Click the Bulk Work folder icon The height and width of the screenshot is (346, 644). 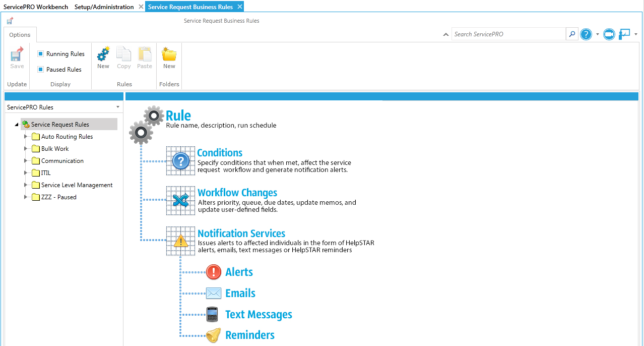pyautogui.click(x=36, y=149)
